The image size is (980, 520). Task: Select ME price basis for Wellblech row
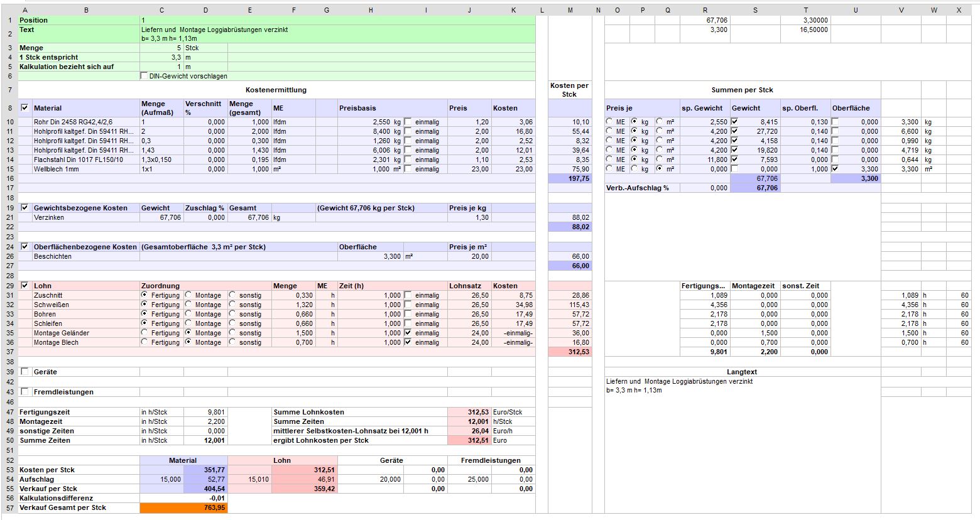pyautogui.click(x=610, y=169)
